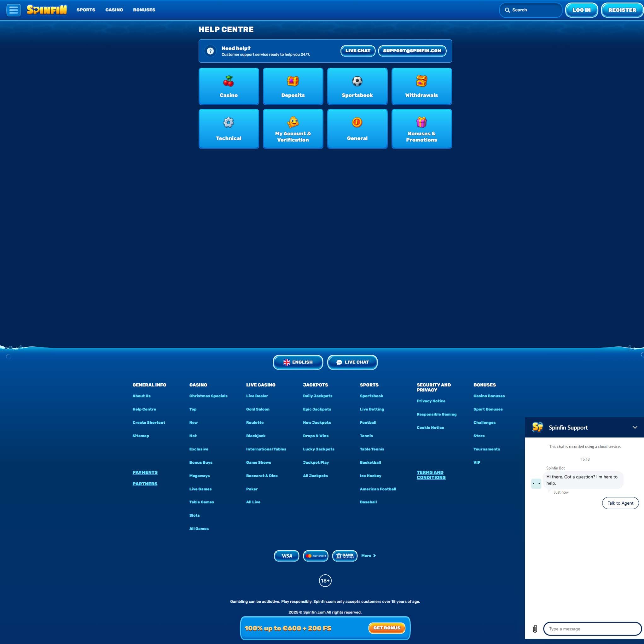Open the Bonuses nav menu item

(144, 10)
